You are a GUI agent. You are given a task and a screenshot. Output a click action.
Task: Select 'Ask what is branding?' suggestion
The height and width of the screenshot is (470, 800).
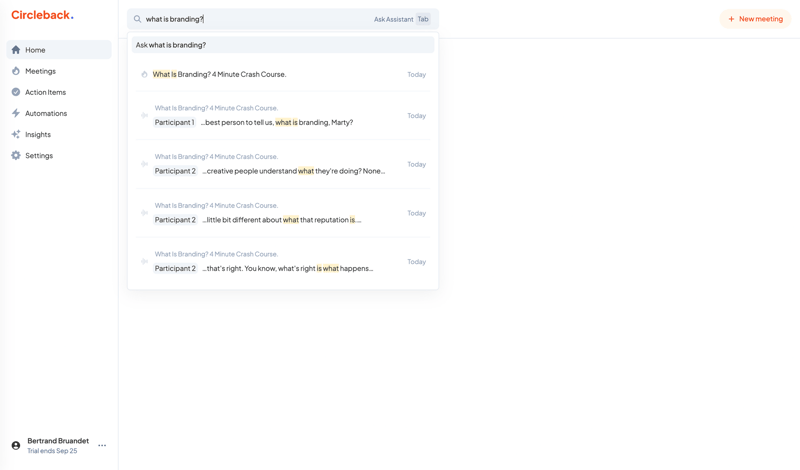tap(283, 45)
